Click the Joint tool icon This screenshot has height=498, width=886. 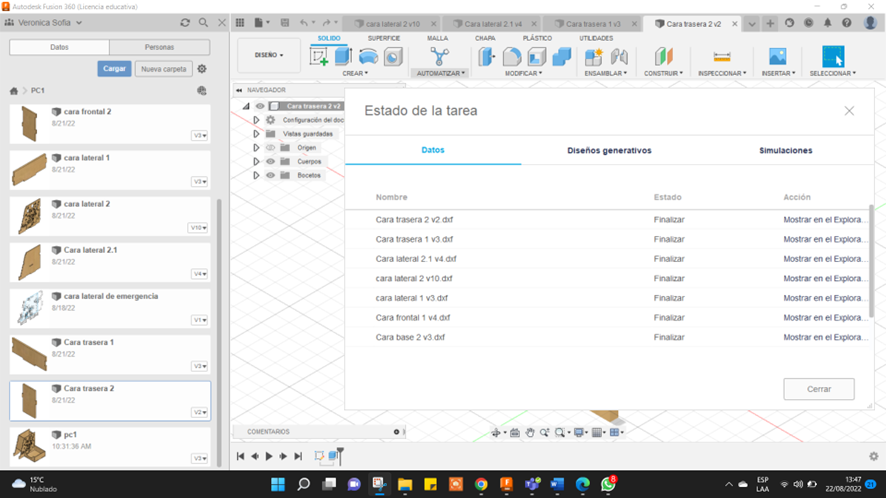(619, 57)
